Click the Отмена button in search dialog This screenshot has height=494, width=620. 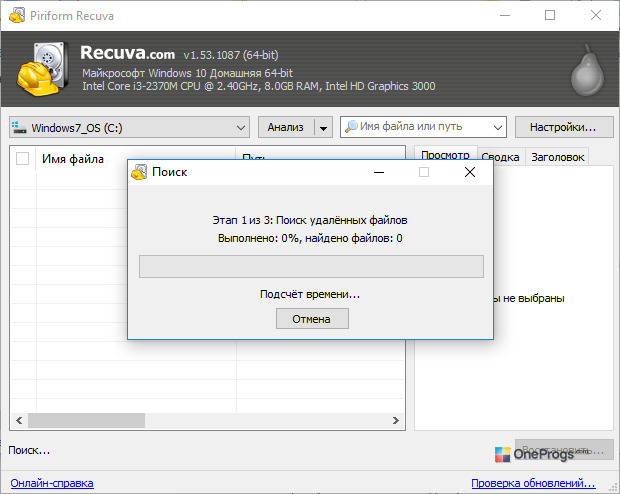pyautogui.click(x=312, y=319)
